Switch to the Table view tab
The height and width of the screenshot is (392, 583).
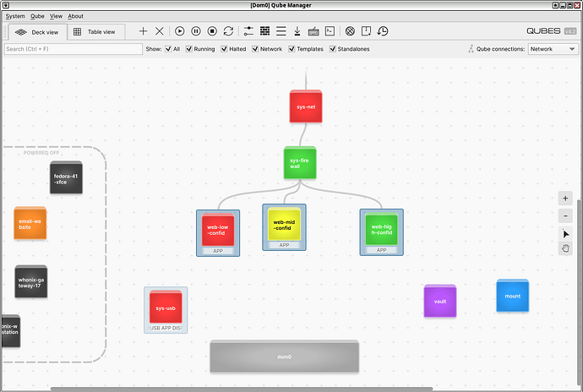pos(96,32)
